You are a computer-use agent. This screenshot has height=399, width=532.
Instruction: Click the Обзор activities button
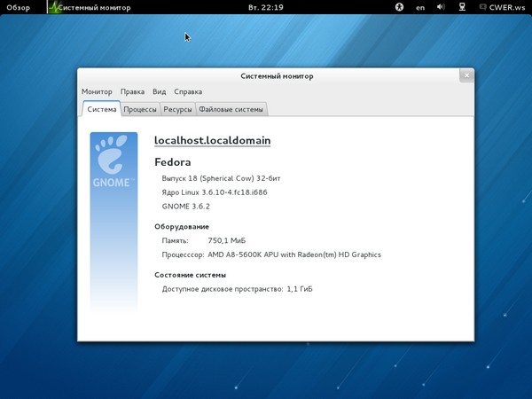pos(19,7)
